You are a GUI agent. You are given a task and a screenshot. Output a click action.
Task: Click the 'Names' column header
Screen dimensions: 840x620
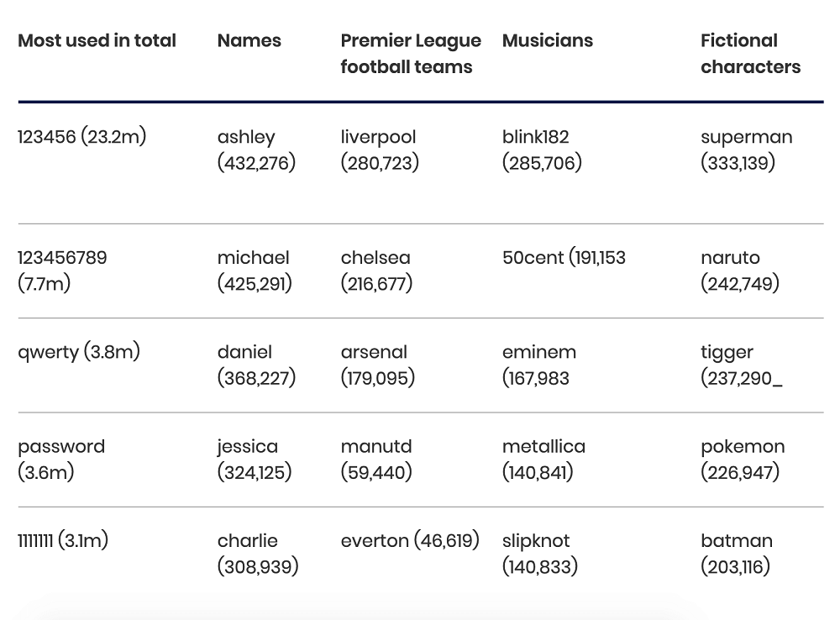(249, 40)
